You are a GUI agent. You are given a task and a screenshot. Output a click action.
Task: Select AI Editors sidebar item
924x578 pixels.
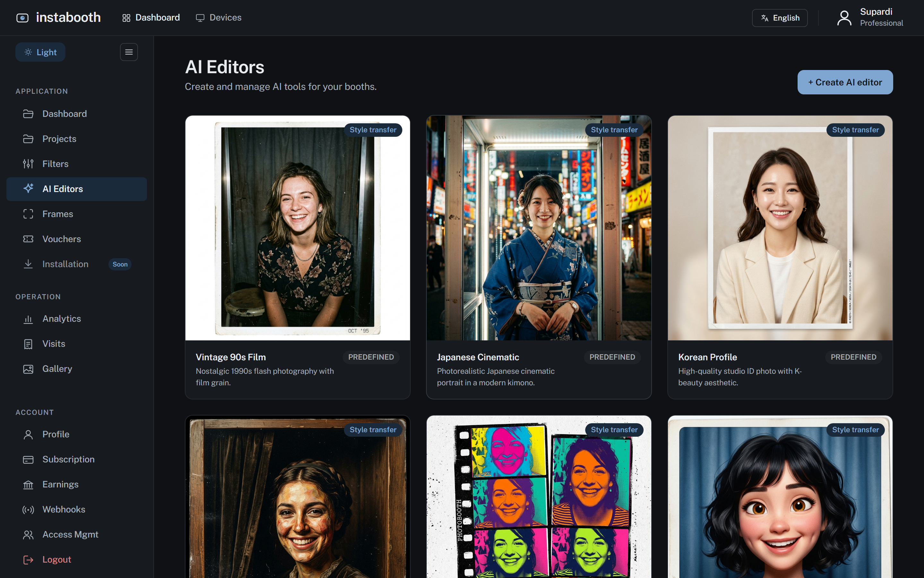pyautogui.click(x=76, y=189)
